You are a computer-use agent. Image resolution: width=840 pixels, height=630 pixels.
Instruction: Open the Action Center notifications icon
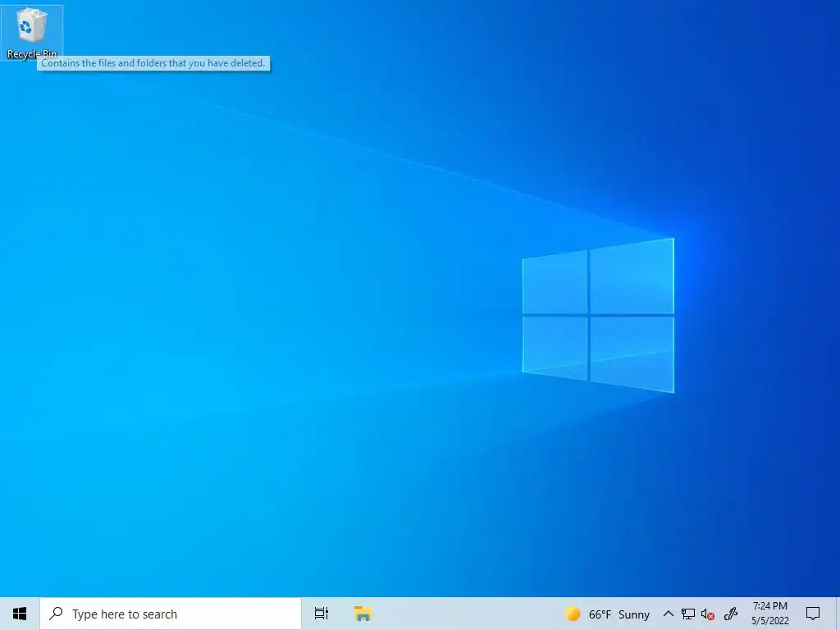(x=813, y=614)
